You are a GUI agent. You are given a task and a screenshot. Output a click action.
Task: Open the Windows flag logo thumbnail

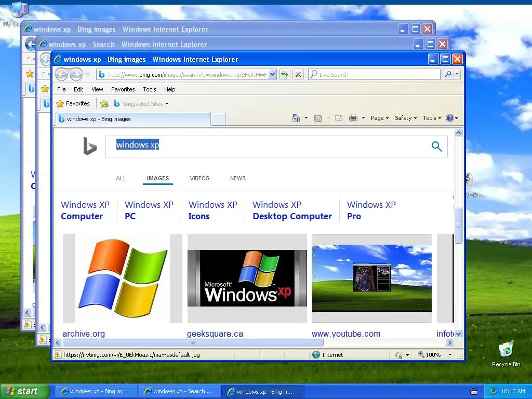[x=123, y=278]
